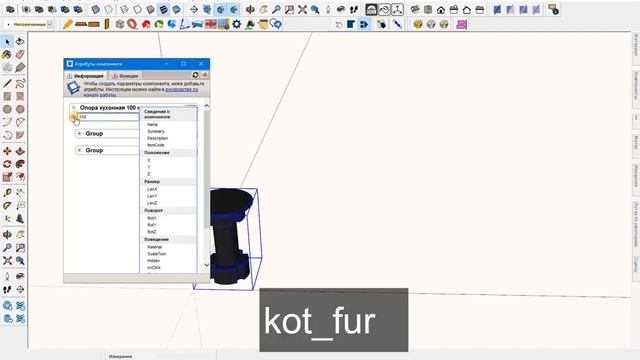
Task: Select the Tape Measure tool
Action: click(7, 193)
